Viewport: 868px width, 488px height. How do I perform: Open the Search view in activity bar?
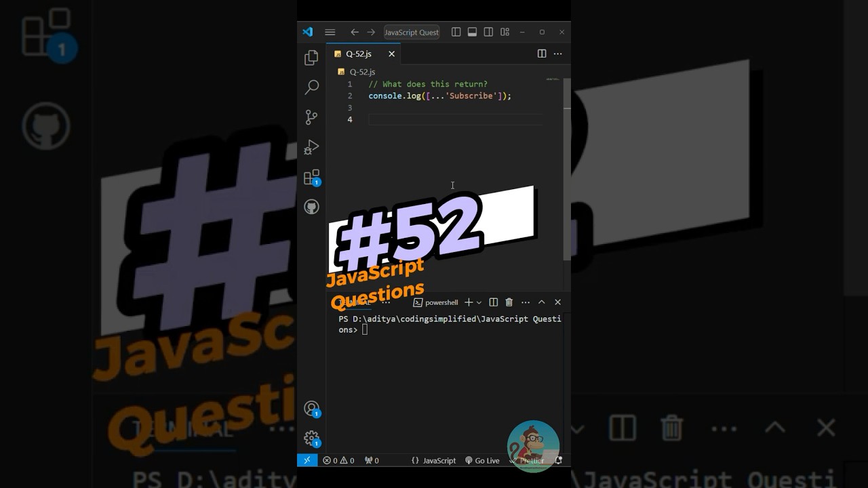[311, 87]
